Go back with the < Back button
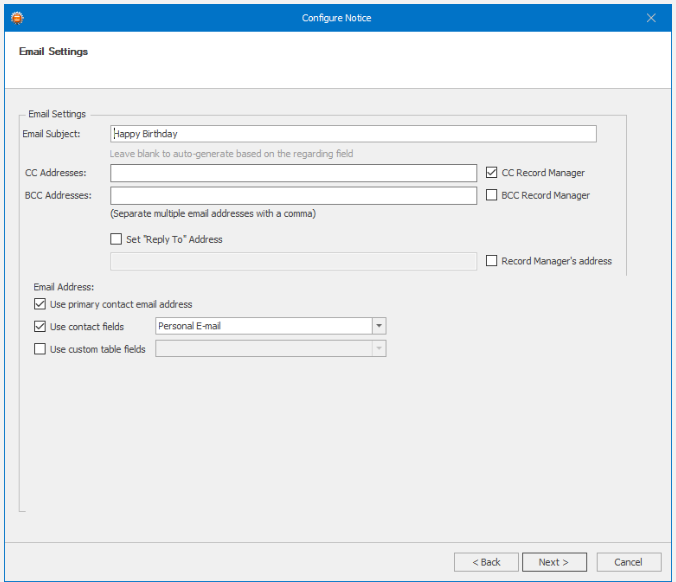The image size is (676, 582). (486, 562)
